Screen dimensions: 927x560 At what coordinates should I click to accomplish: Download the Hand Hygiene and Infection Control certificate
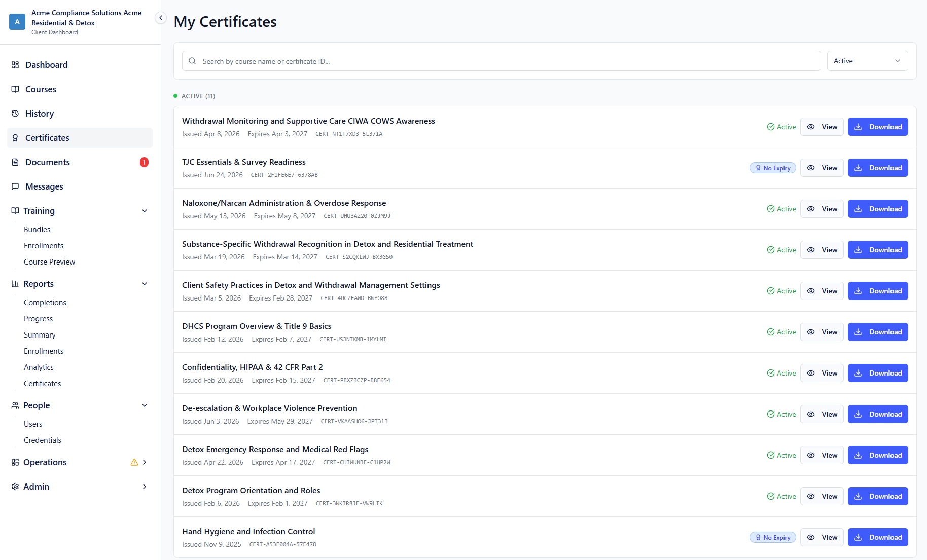pyautogui.click(x=878, y=537)
